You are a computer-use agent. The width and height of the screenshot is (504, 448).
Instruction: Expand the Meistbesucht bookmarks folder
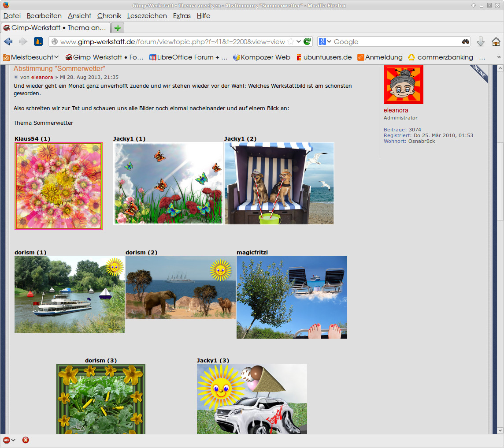(31, 57)
